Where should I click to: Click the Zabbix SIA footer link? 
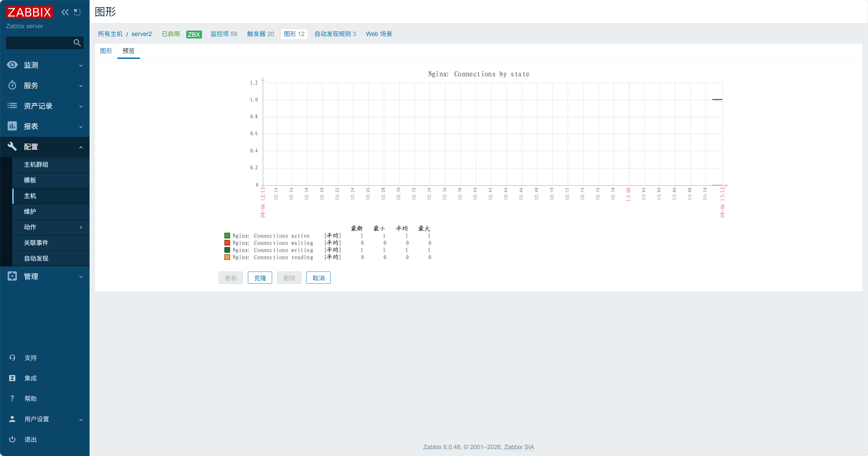coord(519,447)
